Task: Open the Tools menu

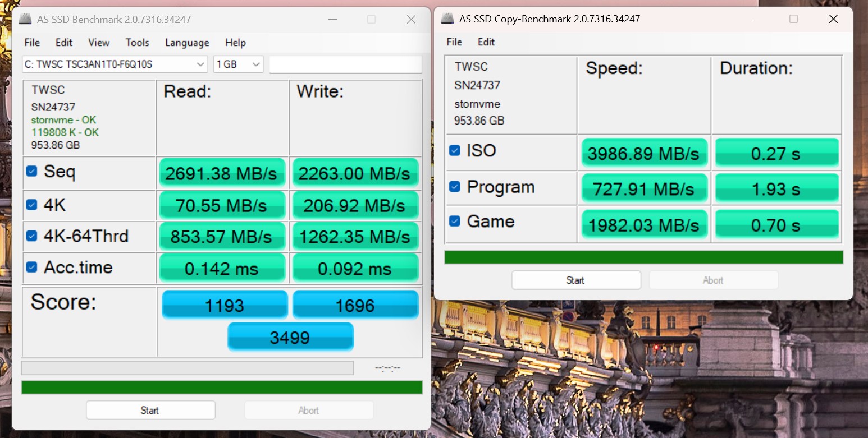Action: 137,43
